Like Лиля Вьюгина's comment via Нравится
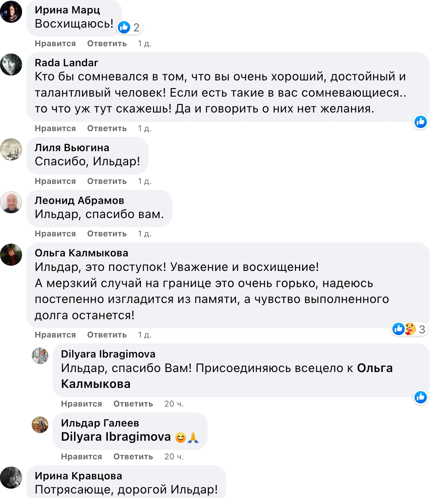The width and height of the screenshot is (448, 498). pyautogui.click(x=55, y=181)
